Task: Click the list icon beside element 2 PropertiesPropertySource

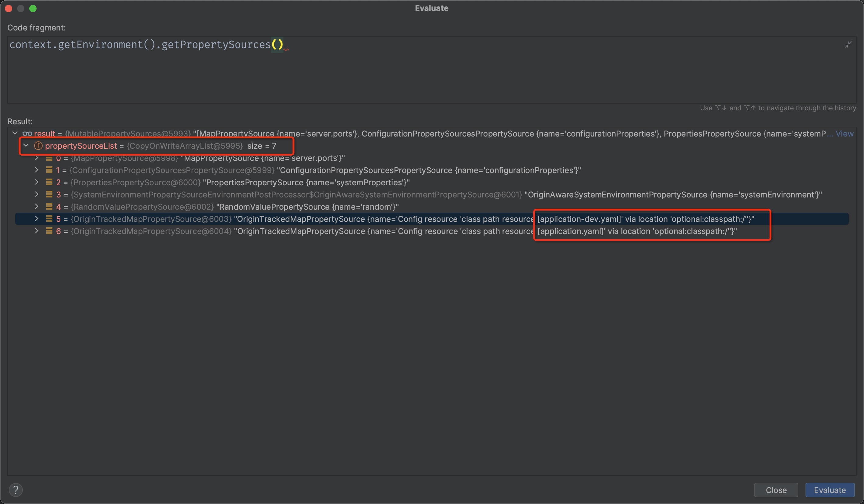Action: 49,183
